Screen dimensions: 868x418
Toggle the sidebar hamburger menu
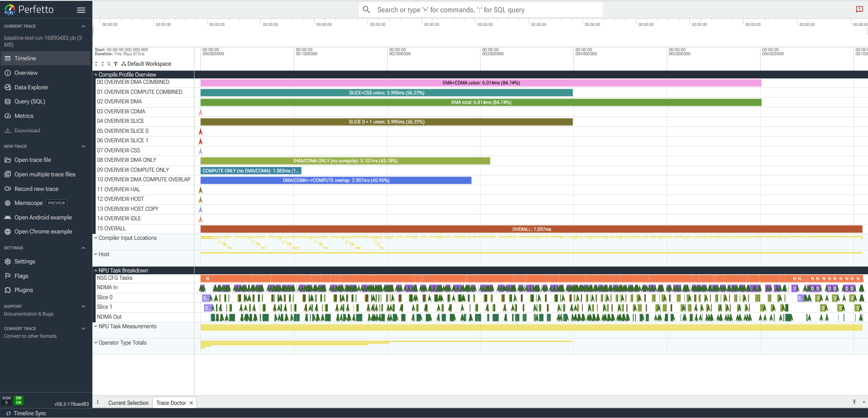[x=81, y=10]
